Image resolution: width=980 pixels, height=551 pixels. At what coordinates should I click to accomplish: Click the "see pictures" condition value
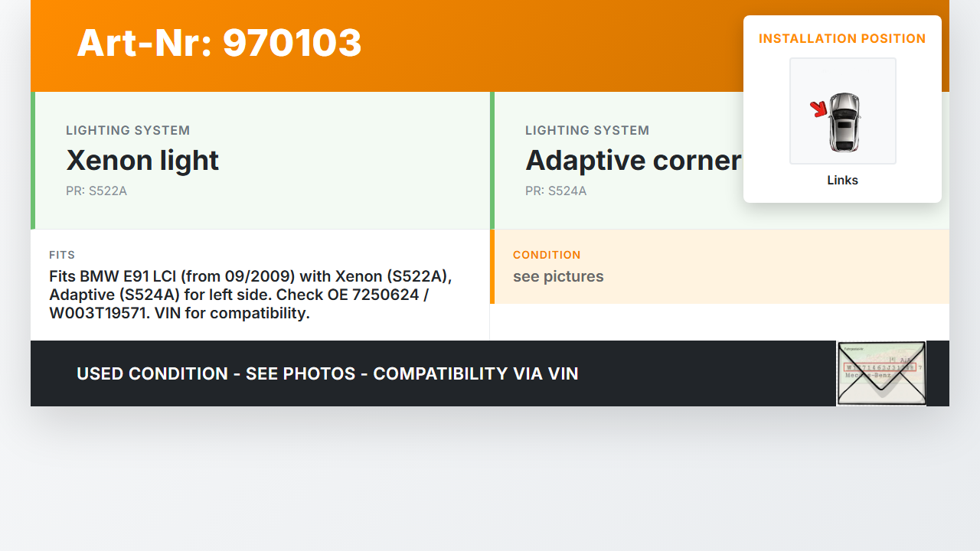point(558,276)
